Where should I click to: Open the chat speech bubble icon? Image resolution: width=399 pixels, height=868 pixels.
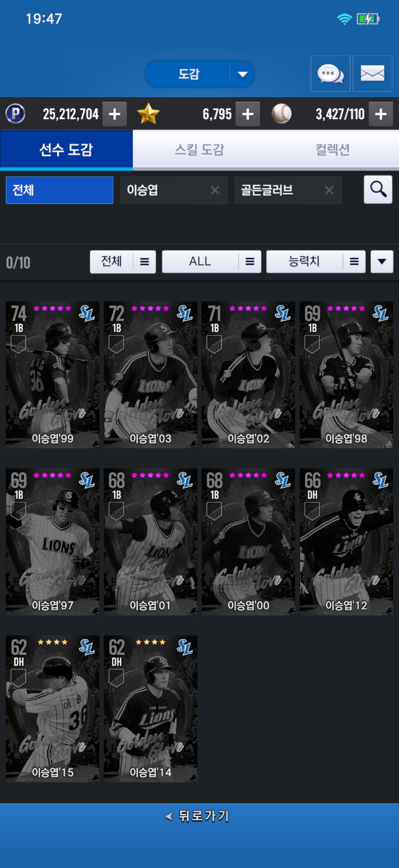click(x=330, y=73)
